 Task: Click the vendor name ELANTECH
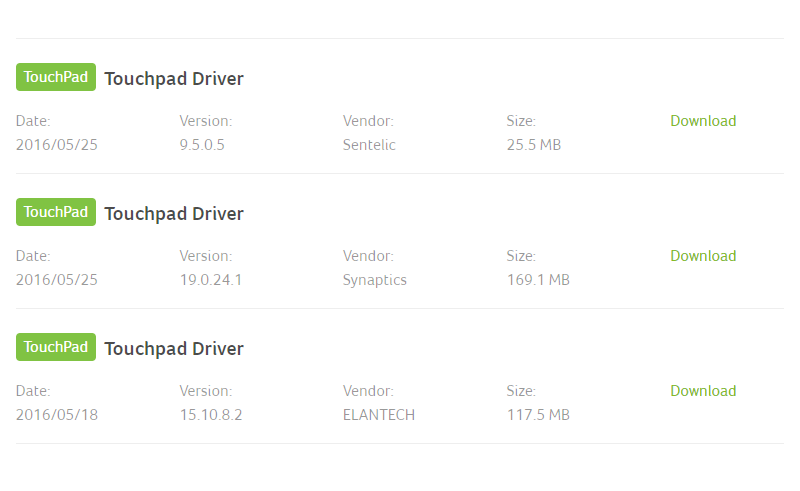(x=379, y=415)
